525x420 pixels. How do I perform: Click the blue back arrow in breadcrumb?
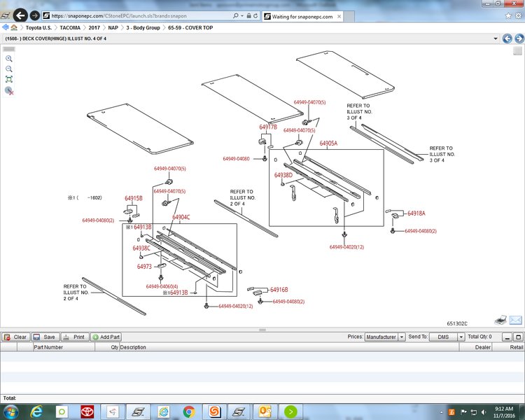[6, 27]
